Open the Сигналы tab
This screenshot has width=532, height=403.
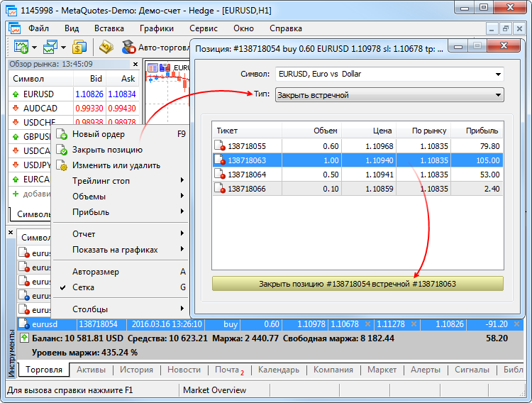coord(472,370)
